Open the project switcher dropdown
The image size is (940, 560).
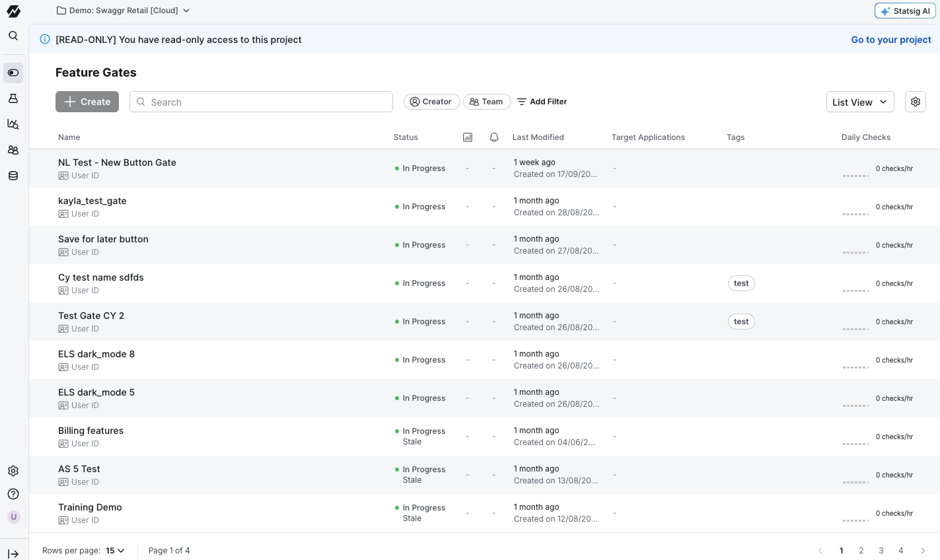tap(124, 11)
